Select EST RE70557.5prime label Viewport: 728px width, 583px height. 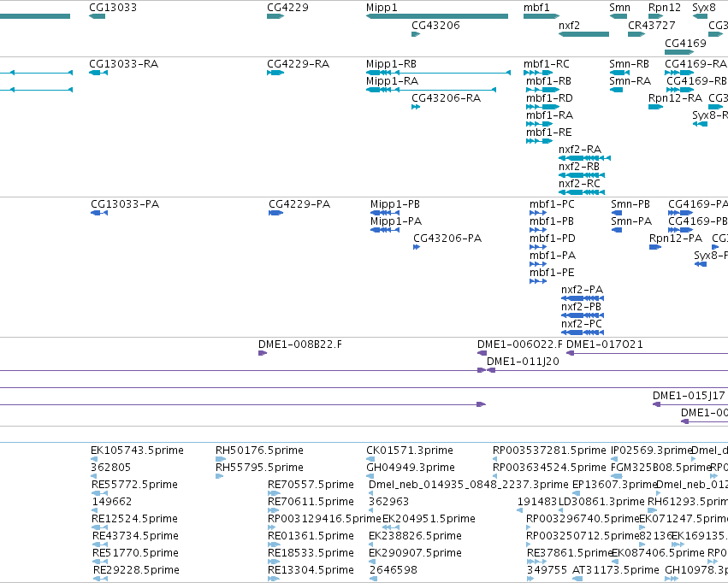click(x=311, y=485)
